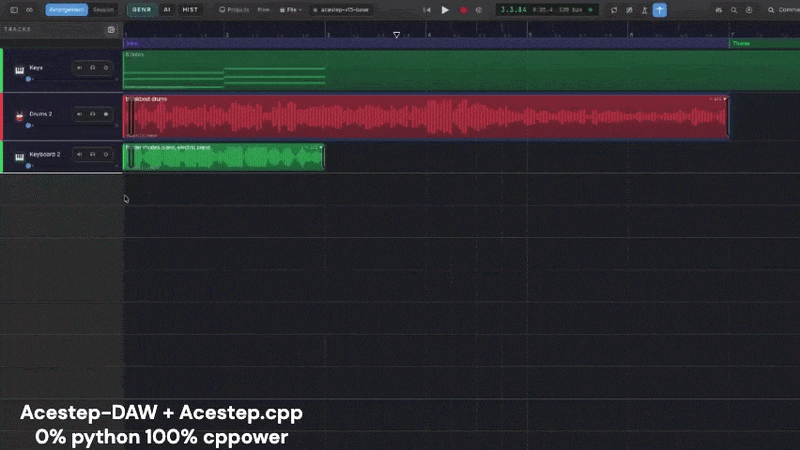Open the File dropdown menu

(291, 10)
